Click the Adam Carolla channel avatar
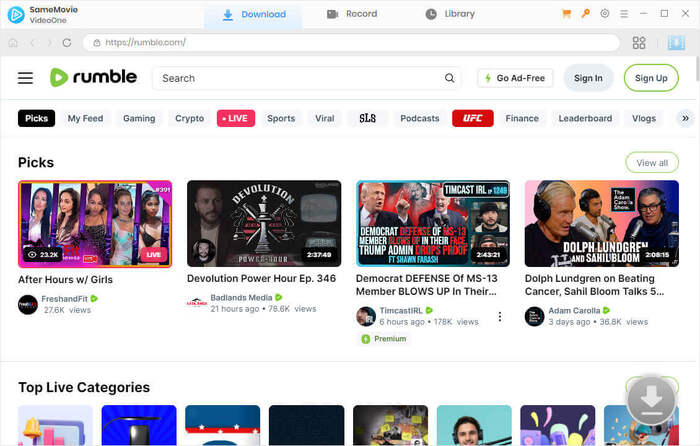The image size is (700, 446). coord(534,316)
